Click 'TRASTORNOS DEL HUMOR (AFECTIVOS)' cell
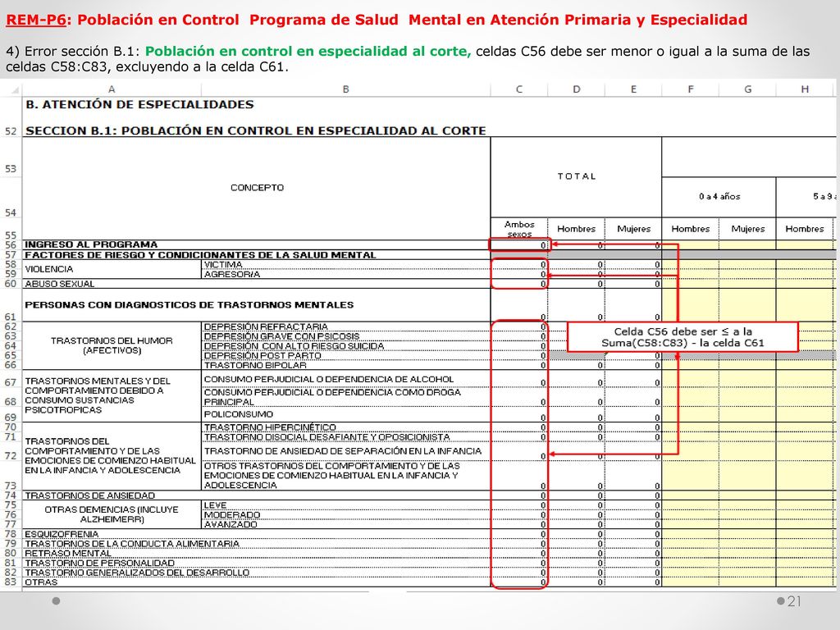 (112, 345)
